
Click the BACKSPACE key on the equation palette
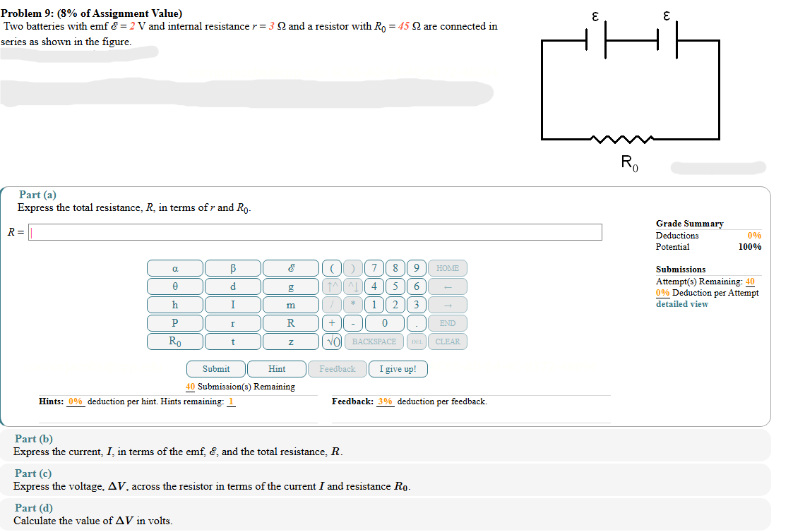374,341
